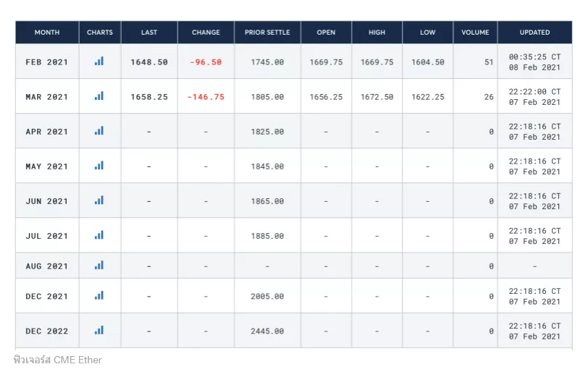Click the CHANGE column header

pyautogui.click(x=206, y=33)
